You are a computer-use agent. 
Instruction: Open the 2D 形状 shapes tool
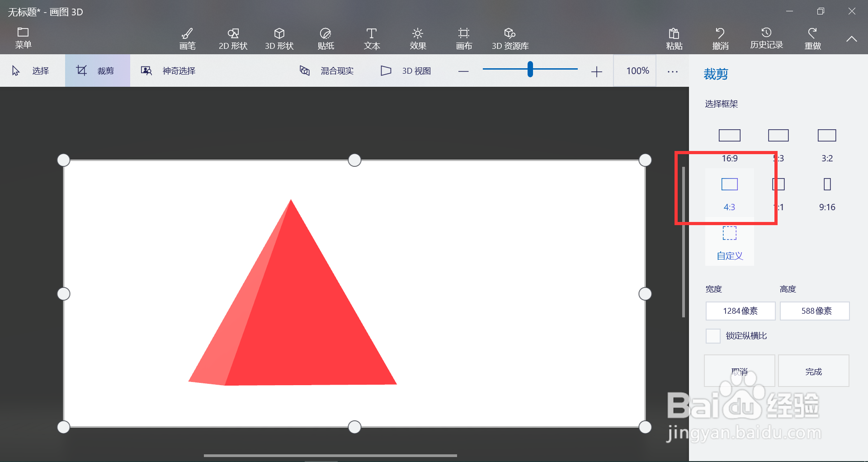point(233,38)
